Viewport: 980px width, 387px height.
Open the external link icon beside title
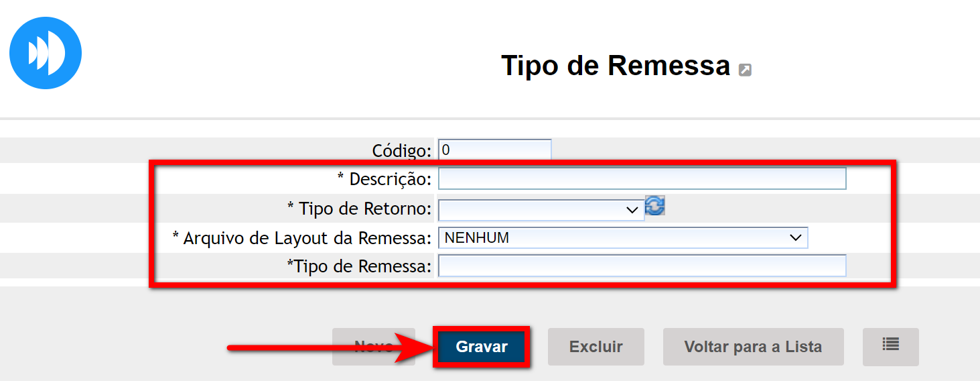[x=744, y=70]
